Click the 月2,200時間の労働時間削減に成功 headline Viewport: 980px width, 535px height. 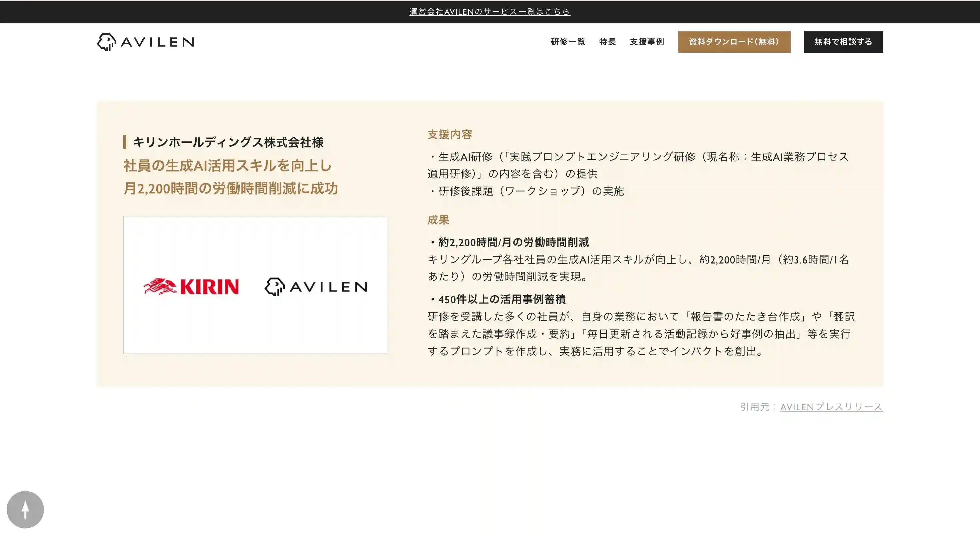point(231,188)
